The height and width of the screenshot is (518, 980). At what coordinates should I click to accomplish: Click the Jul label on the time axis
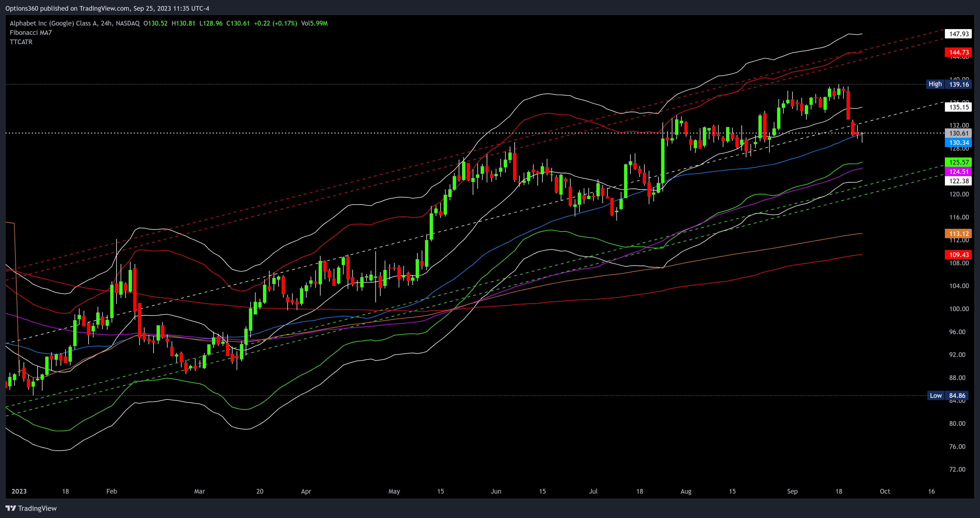pos(593,491)
